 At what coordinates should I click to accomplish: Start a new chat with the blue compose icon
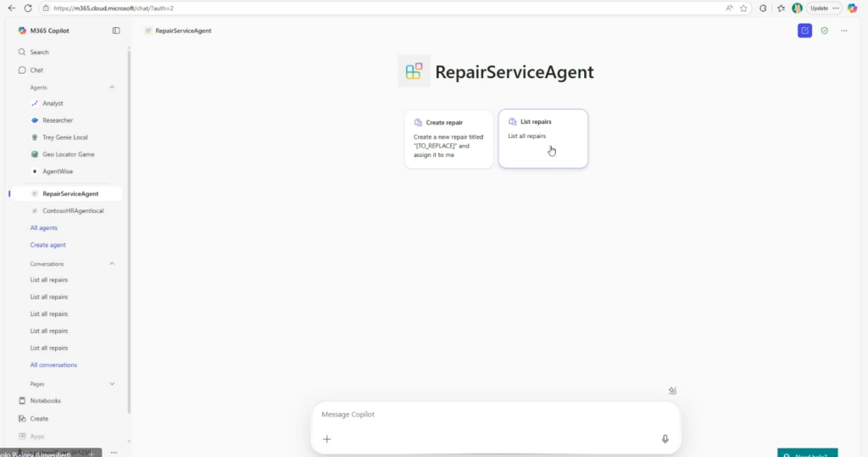[805, 31]
